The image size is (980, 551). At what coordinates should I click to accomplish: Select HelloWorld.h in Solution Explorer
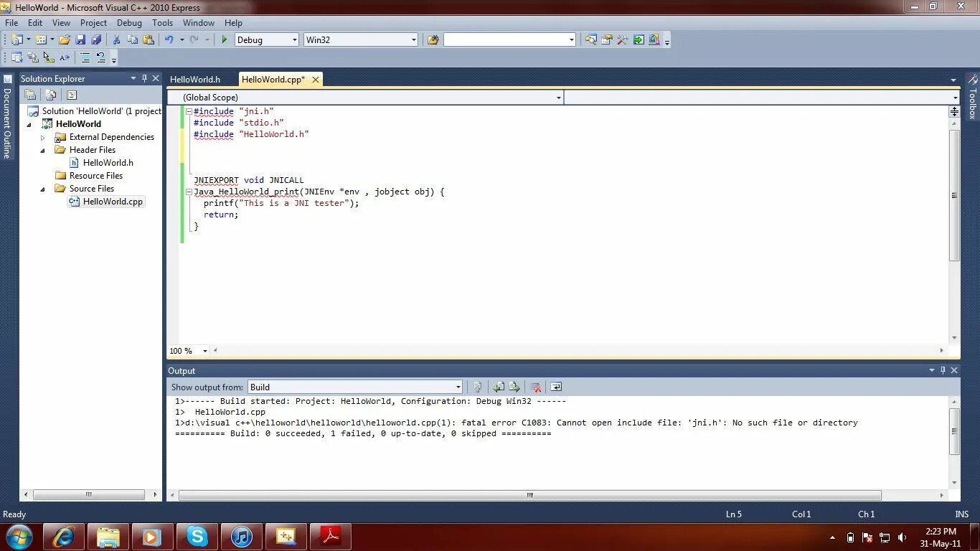tap(108, 163)
